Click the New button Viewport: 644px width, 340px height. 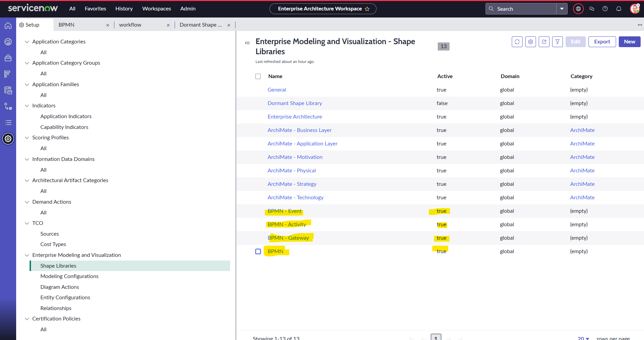(x=630, y=42)
